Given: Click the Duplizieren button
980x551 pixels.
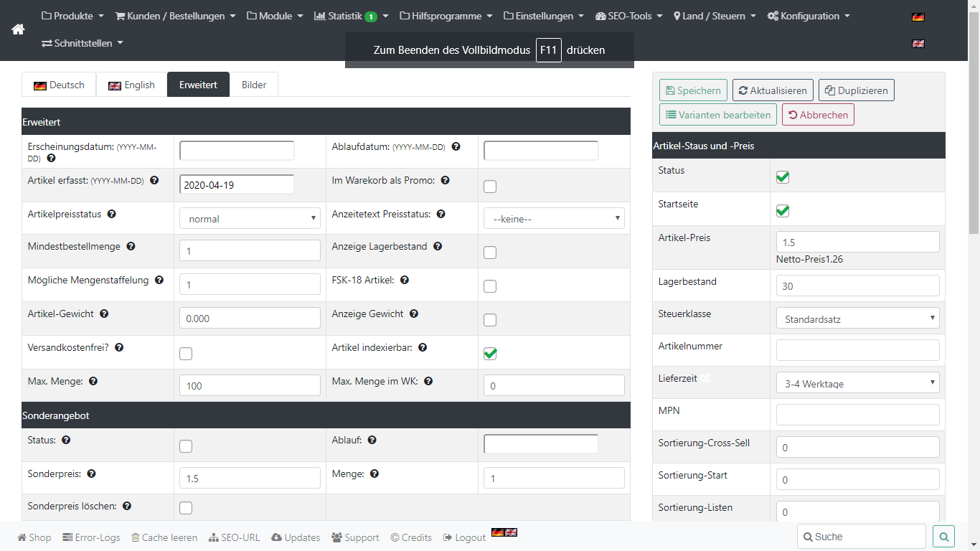Looking at the screenshot, I should point(857,90).
